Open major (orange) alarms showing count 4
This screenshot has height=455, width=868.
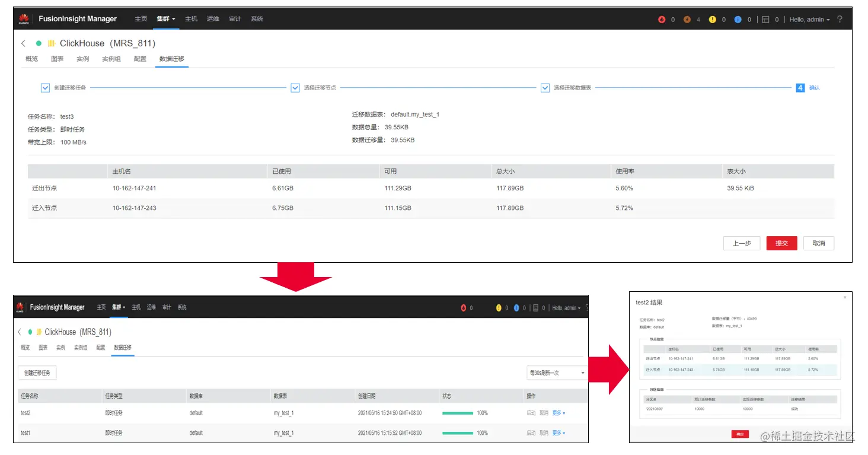(x=687, y=20)
